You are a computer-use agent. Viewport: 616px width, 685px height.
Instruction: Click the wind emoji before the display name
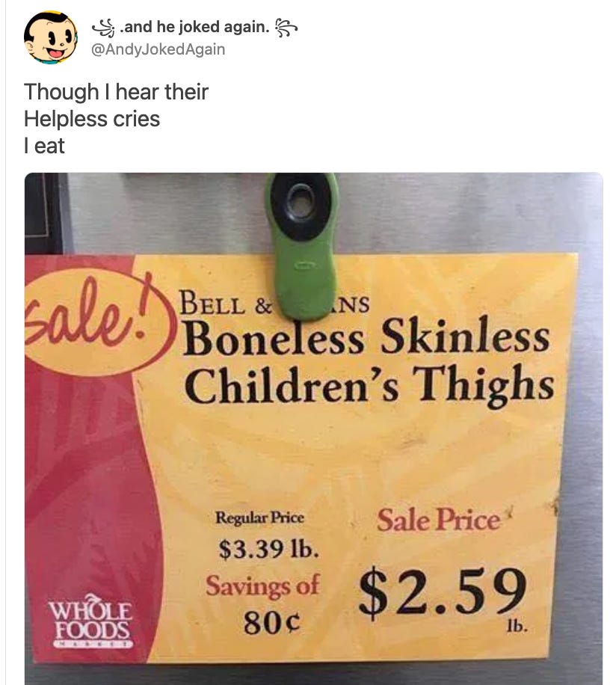point(103,28)
